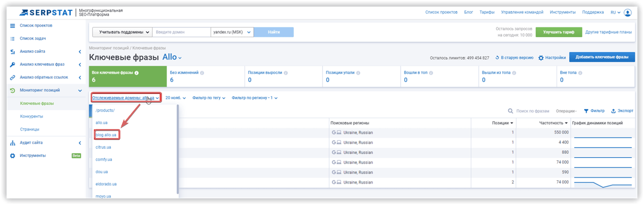This screenshot has height=205, width=644.
Task: Open the user account avatar icon
Action: [x=628, y=12]
